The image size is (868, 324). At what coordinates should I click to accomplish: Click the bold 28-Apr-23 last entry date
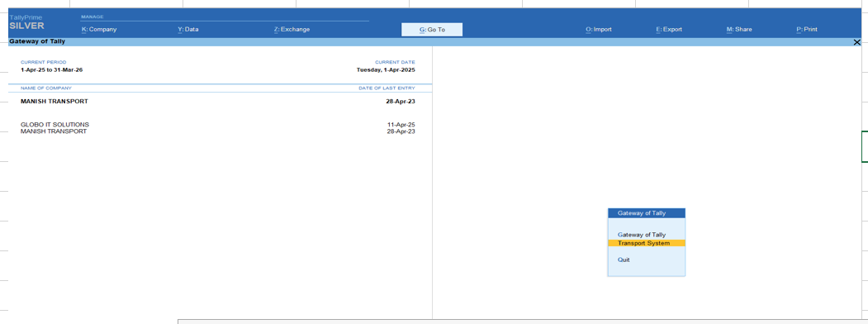pos(401,102)
